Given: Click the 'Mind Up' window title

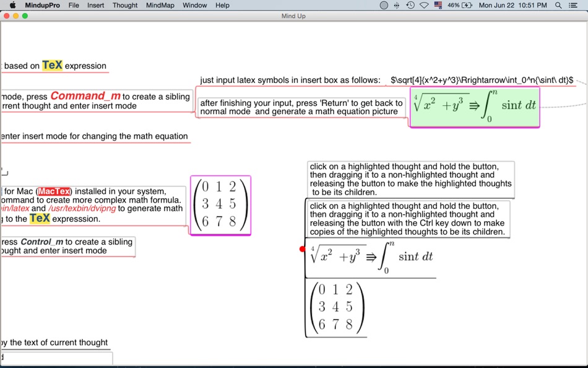Looking at the screenshot, I should (293, 15).
